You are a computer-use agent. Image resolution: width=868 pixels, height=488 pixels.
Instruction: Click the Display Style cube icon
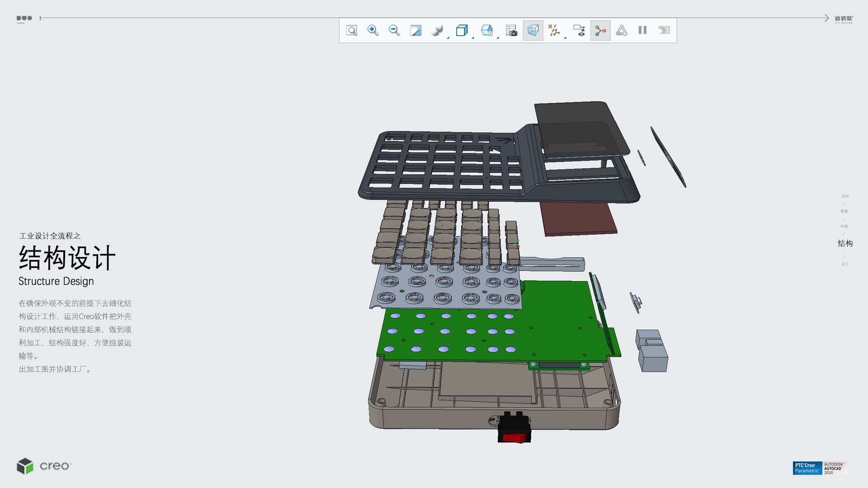coord(461,30)
